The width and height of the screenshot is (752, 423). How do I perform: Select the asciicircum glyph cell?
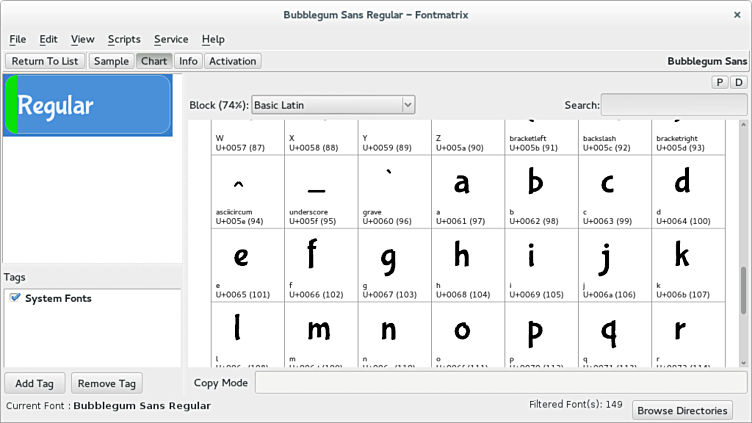(x=247, y=192)
